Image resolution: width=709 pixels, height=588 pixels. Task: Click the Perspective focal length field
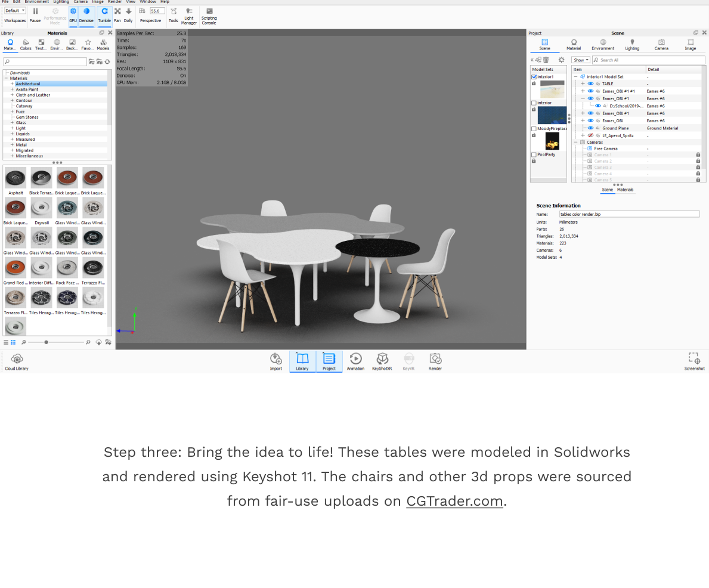pos(157,11)
